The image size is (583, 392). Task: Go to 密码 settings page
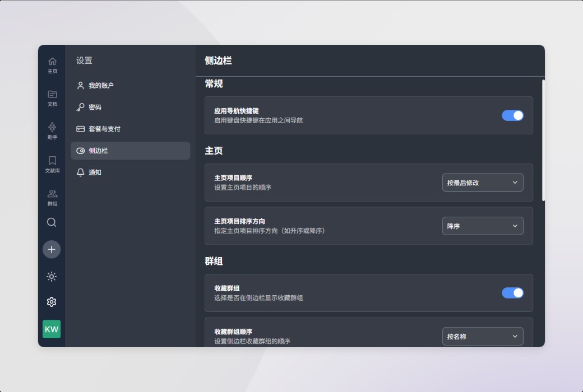(130, 107)
